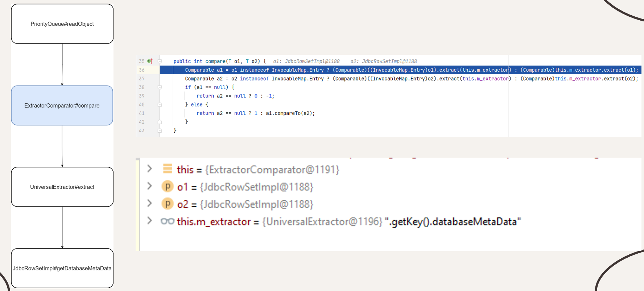Click the 'Comparable a2' code line
Image resolution: width=644 pixels, height=291 pixels.
click(412, 79)
